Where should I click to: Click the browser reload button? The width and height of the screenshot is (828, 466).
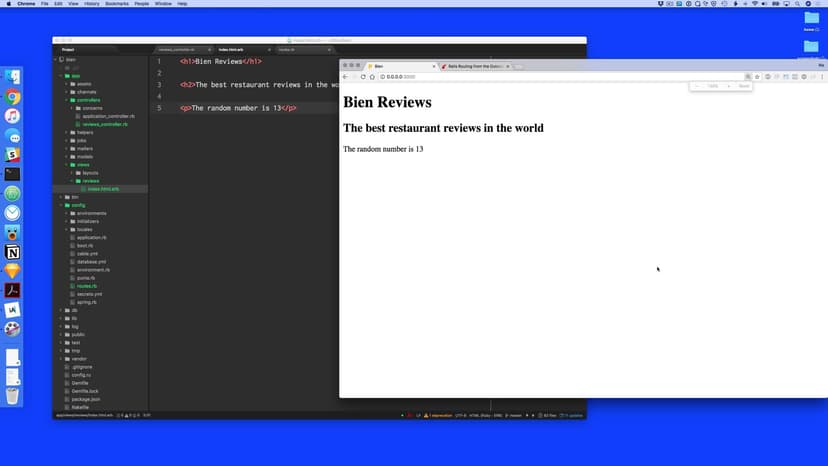(x=363, y=77)
